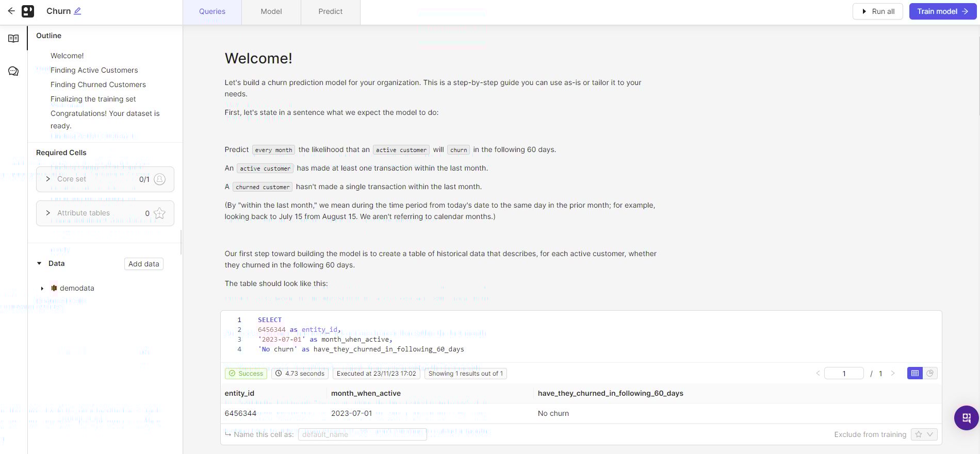This screenshot has width=980, height=454.
Task: Click the back arrow icon
Action: pos(11,11)
